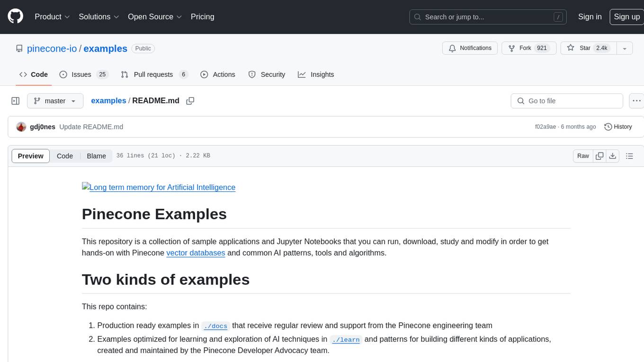Turn on repository Notifications
The height and width of the screenshot is (362, 644).
(x=470, y=48)
